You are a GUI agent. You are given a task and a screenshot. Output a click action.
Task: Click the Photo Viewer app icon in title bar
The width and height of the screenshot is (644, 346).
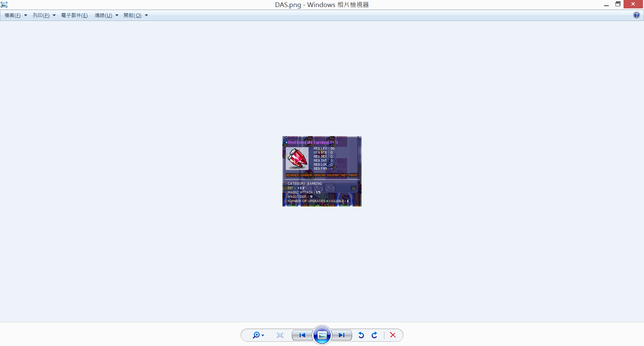(x=4, y=5)
